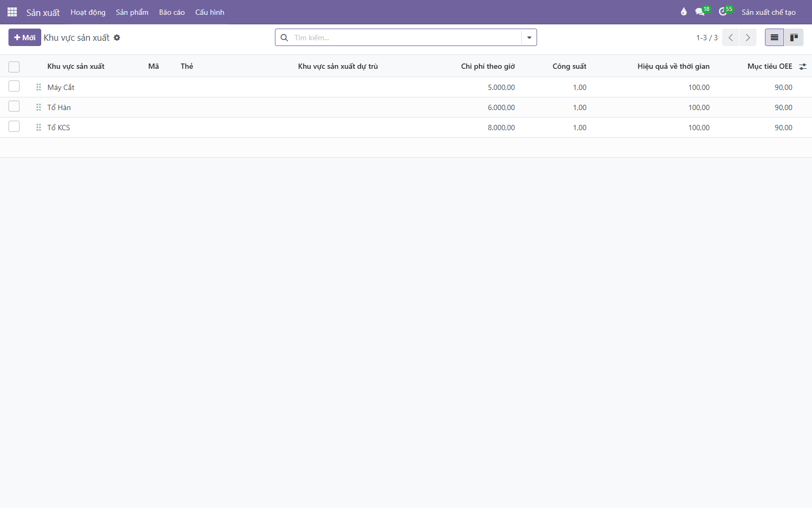Image resolution: width=812 pixels, height=508 pixels.
Task: Open the Hoạt động menu
Action: tap(88, 12)
